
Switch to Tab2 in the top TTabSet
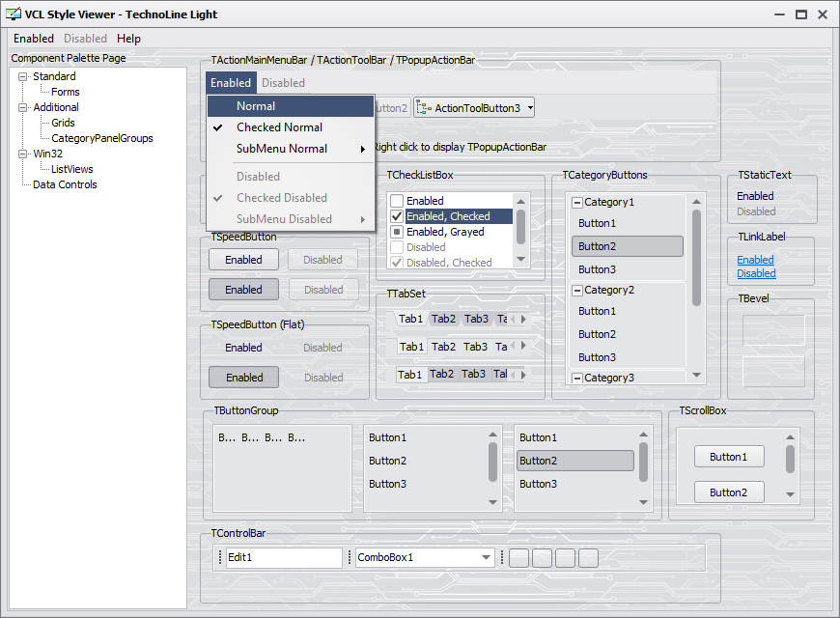pos(443,319)
